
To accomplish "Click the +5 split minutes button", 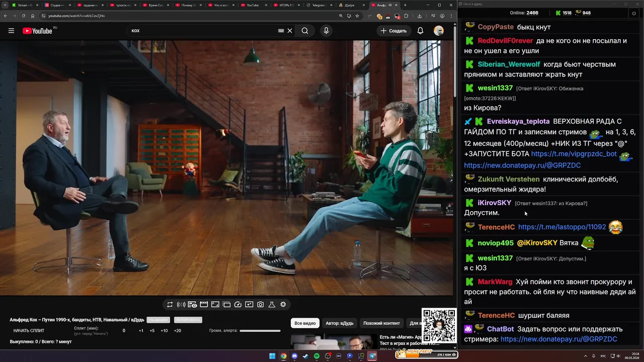I will [152, 331].
